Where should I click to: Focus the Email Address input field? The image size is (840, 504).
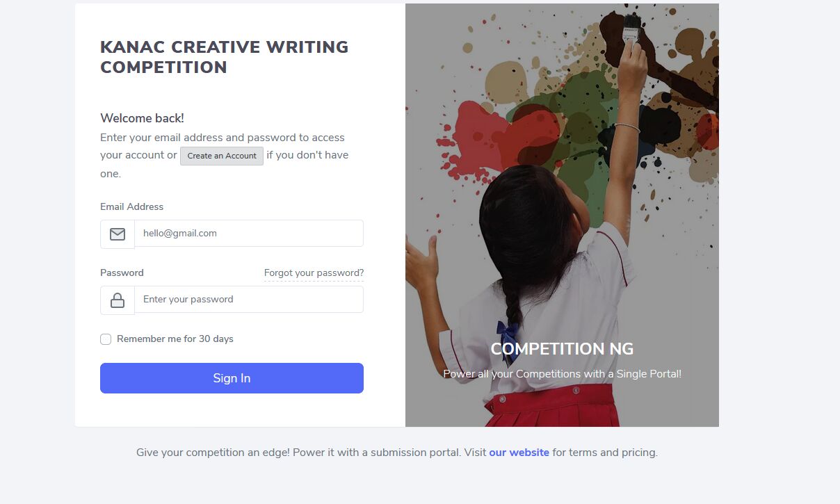[249, 234]
